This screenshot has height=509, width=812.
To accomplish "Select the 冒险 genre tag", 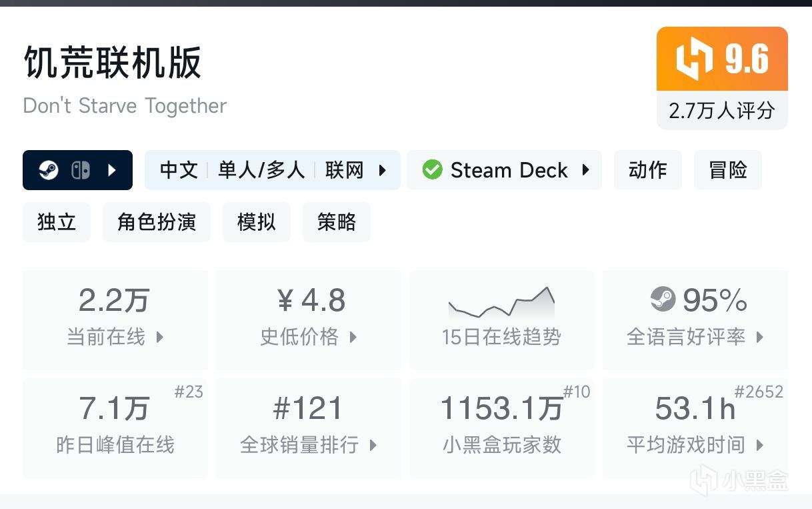I will point(727,170).
